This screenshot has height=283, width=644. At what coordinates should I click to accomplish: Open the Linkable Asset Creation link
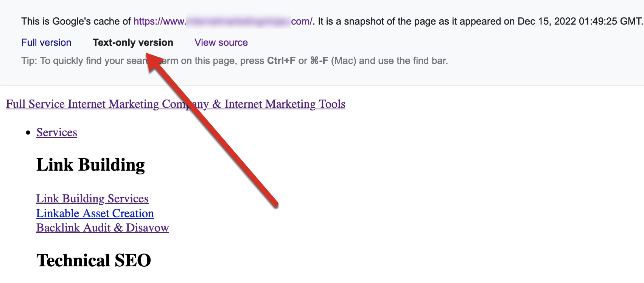[x=95, y=213]
